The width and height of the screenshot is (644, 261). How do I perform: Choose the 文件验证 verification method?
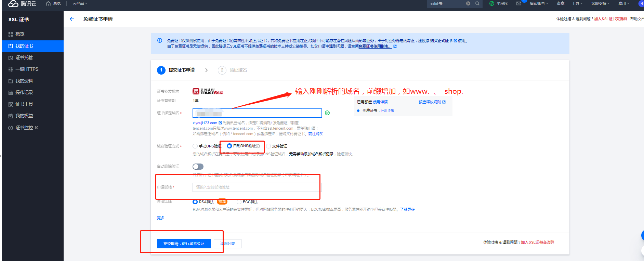[x=268, y=146]
